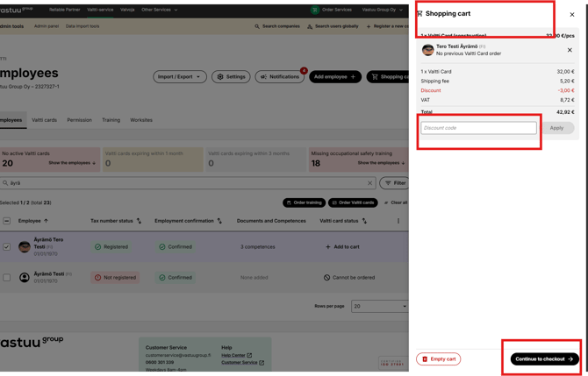Click the Discount code input field
The width and height of the screenshot is (588, 376).
click(x=478, y=128)
